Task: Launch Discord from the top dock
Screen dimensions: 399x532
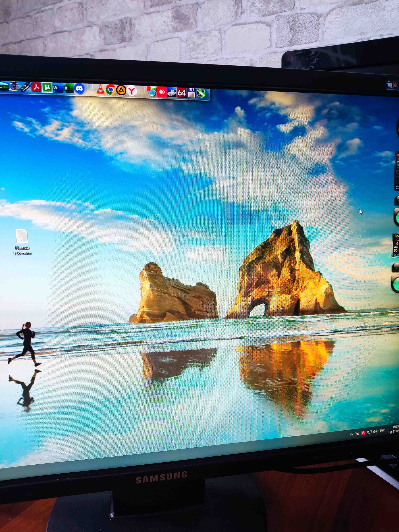Action: pos(79,89)
